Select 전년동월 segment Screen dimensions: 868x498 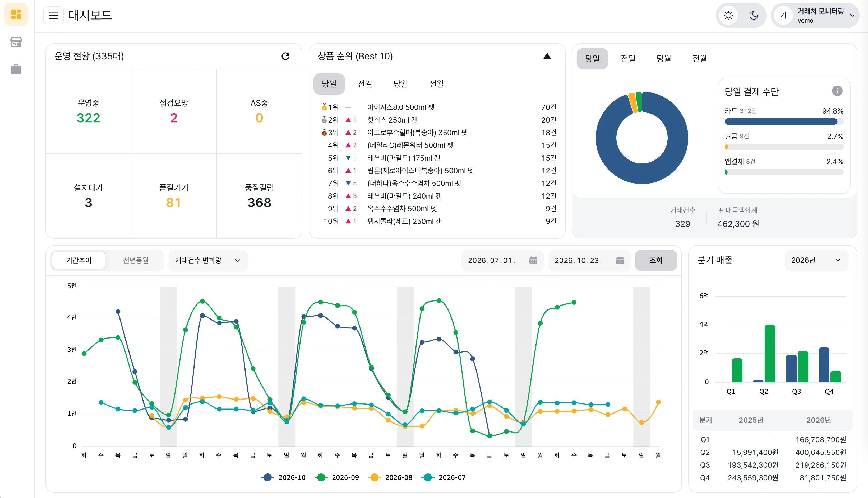(136, 260)
